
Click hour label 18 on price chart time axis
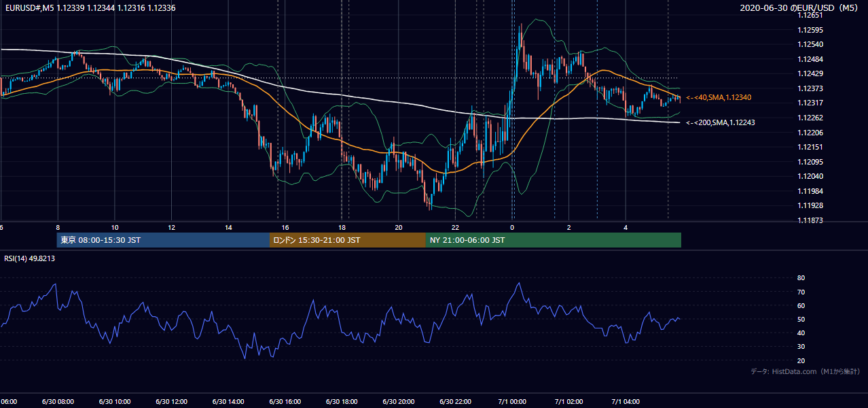pyautogui.click(x=342, y=227)
